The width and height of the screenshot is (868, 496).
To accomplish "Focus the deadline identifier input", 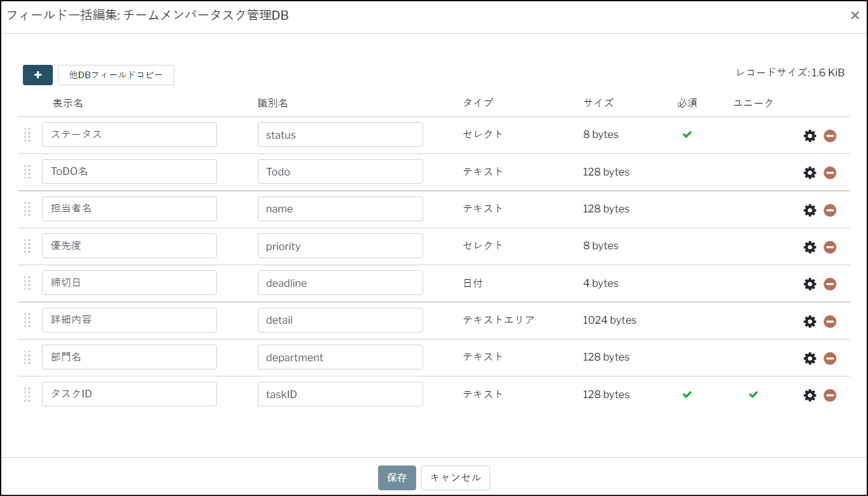I will (340, 283).
